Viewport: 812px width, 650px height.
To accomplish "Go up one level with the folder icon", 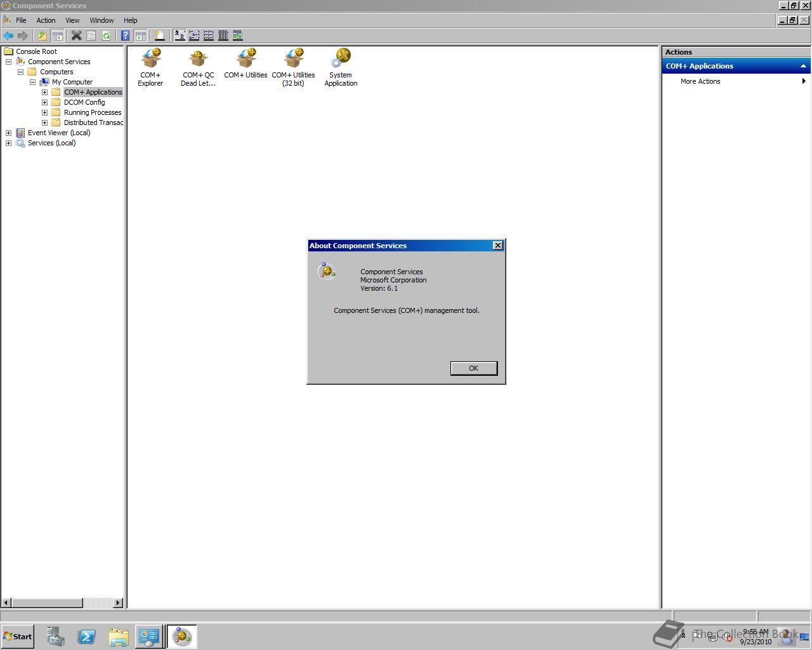I will 43,36.
